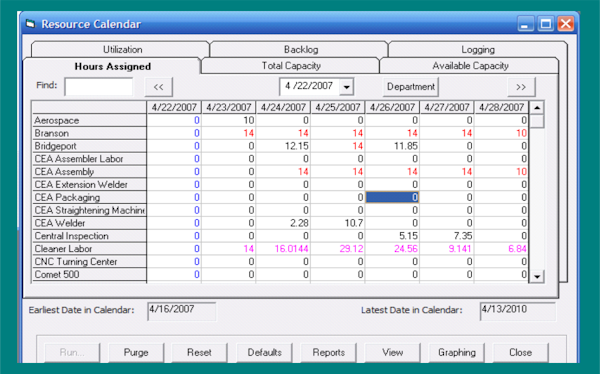Image resolution: width=600 pixels, height=374 pixels.
Task: Click the Latest Date in Calendar field
Action: coord(517,311)
